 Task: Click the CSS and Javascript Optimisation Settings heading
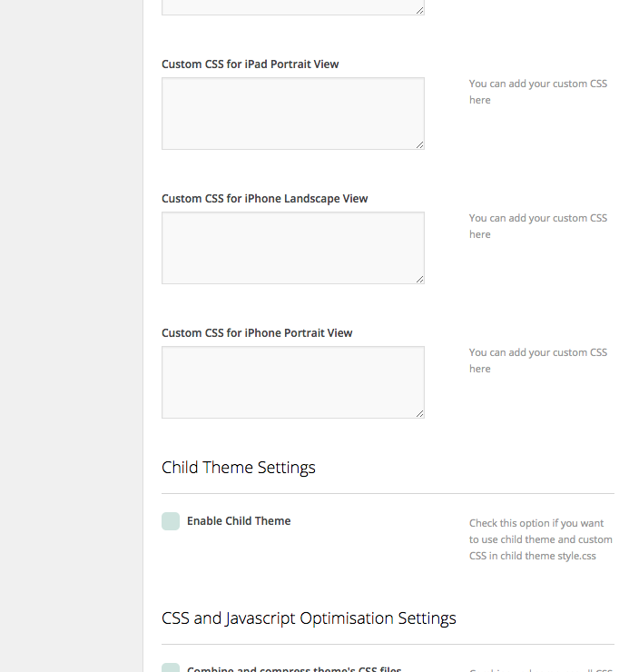309,618
